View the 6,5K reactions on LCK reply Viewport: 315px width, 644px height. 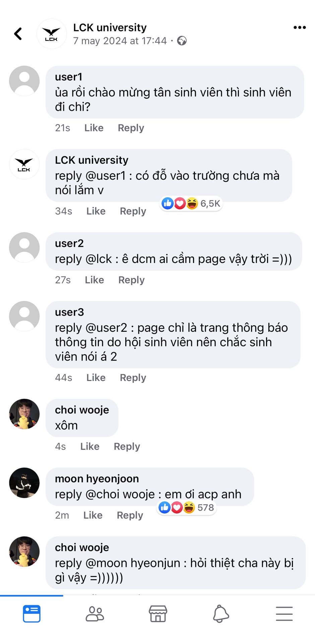click(x=191, y=203)
